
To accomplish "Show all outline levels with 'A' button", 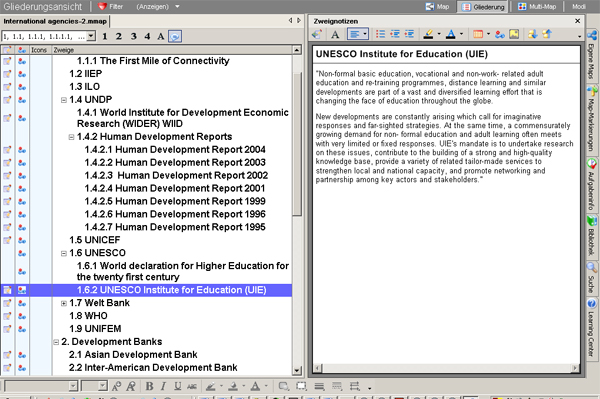I will (161, 36).
